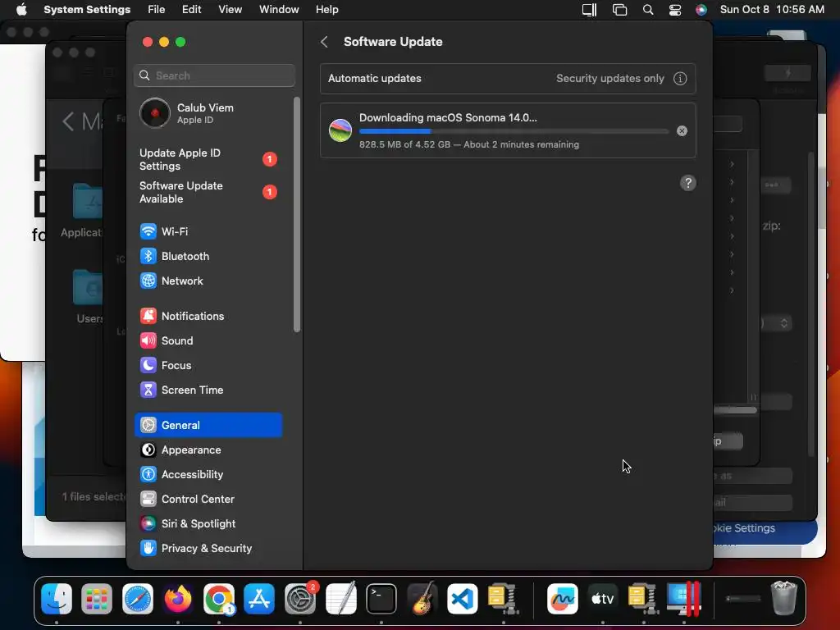The width and height of the screenshot is (840, 630).
Task: Open Bluetooth settings pane
Action: coord(208,256)
